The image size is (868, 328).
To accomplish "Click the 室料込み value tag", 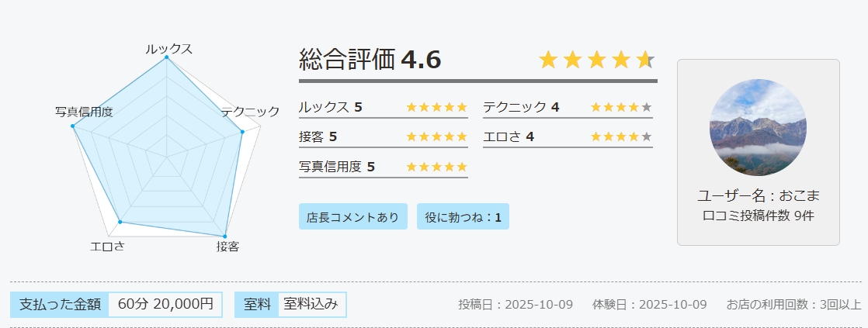I will (x=311, y=305).
